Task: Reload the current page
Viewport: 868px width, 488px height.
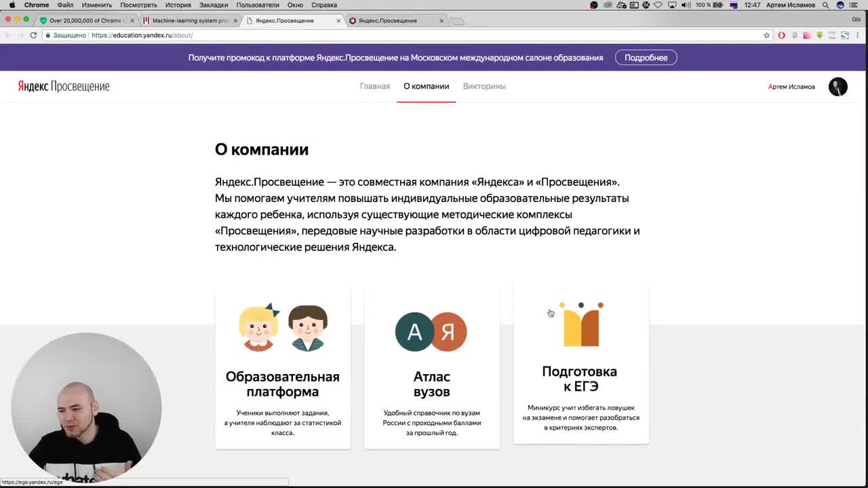Action: 33,35
